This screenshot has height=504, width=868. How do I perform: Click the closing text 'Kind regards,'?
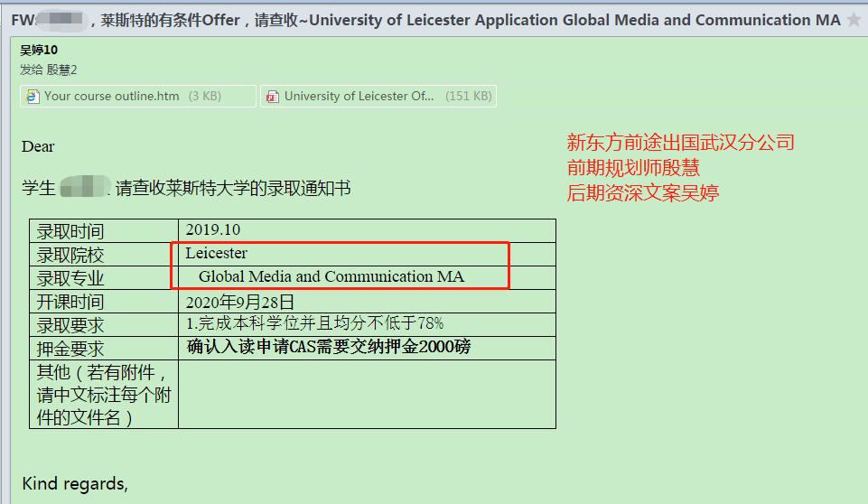click(x=75, y=483)
